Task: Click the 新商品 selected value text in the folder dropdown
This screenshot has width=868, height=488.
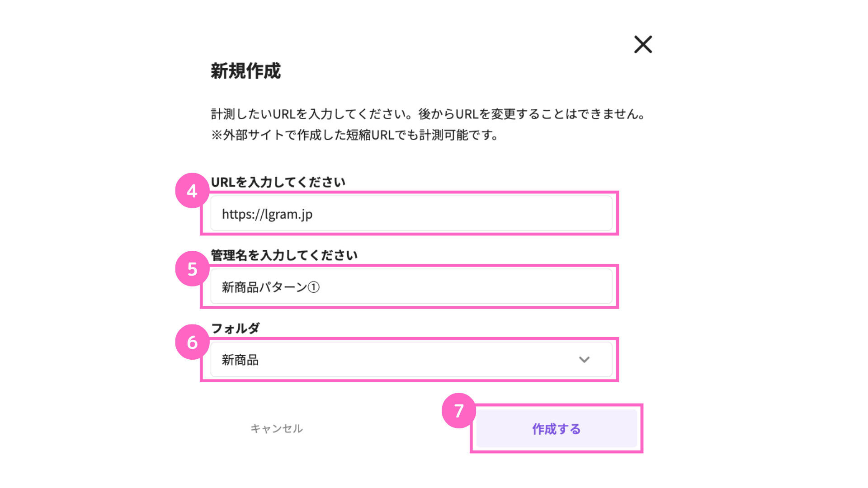Action: tap(240, 360)
